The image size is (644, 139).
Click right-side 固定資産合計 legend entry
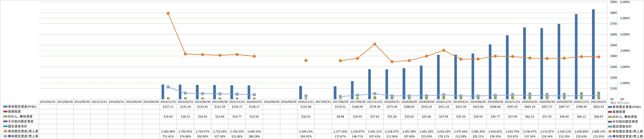(621, 127)
